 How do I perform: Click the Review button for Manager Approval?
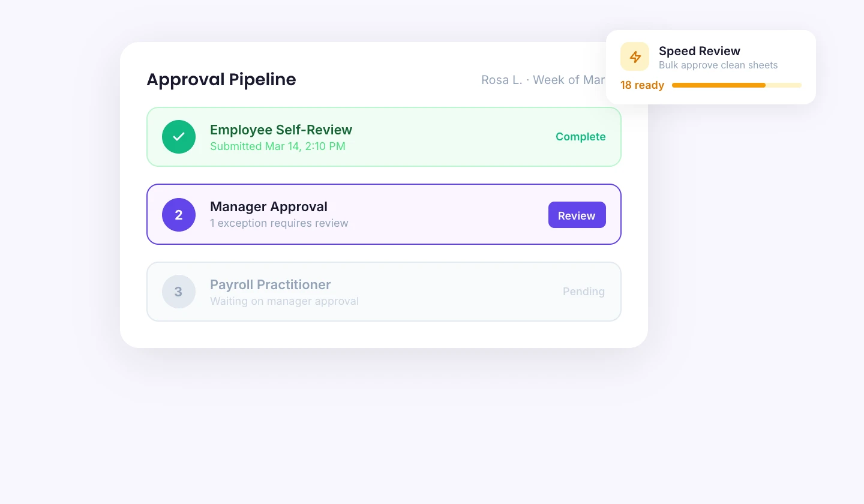[577, 215]
